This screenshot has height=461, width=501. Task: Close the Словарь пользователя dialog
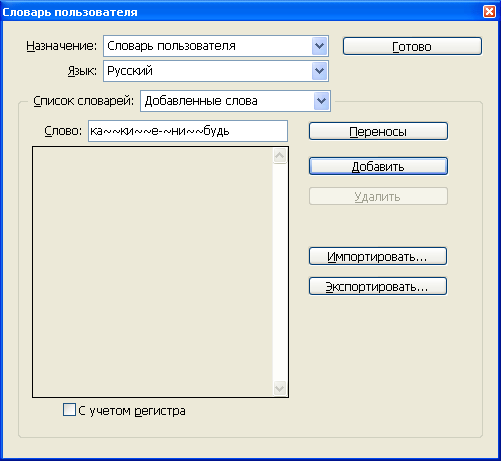click(x=489, y=12)
